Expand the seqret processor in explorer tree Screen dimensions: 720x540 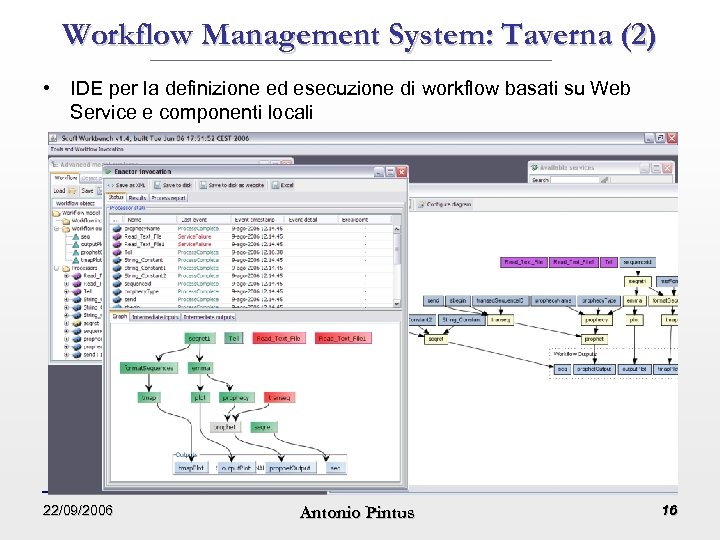pyautogui.click(x=66, y=323)
